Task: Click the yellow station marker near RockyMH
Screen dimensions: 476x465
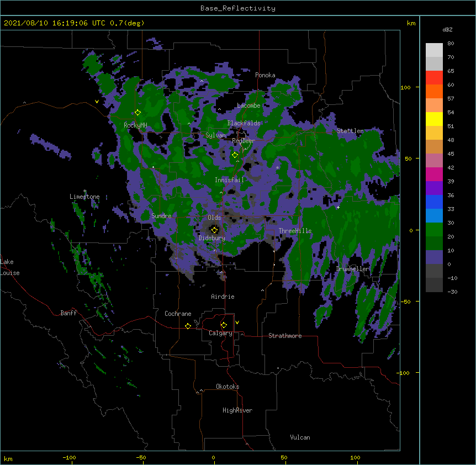Action: 138,113
